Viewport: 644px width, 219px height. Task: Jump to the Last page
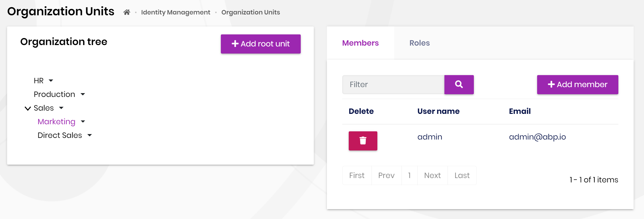pyautogui.click(x=462, y=176)
